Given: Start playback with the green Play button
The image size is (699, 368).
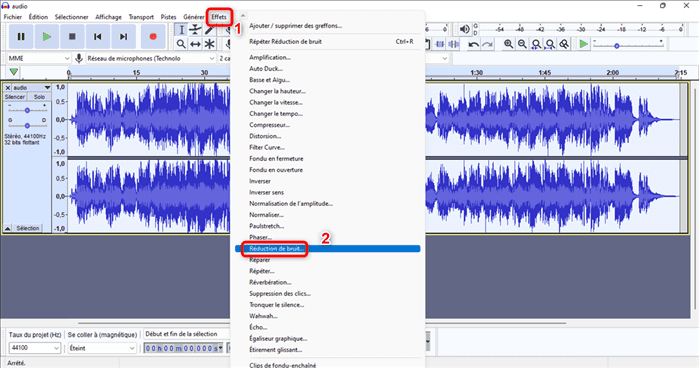Looking at the screenshot, I should (47, 37).
